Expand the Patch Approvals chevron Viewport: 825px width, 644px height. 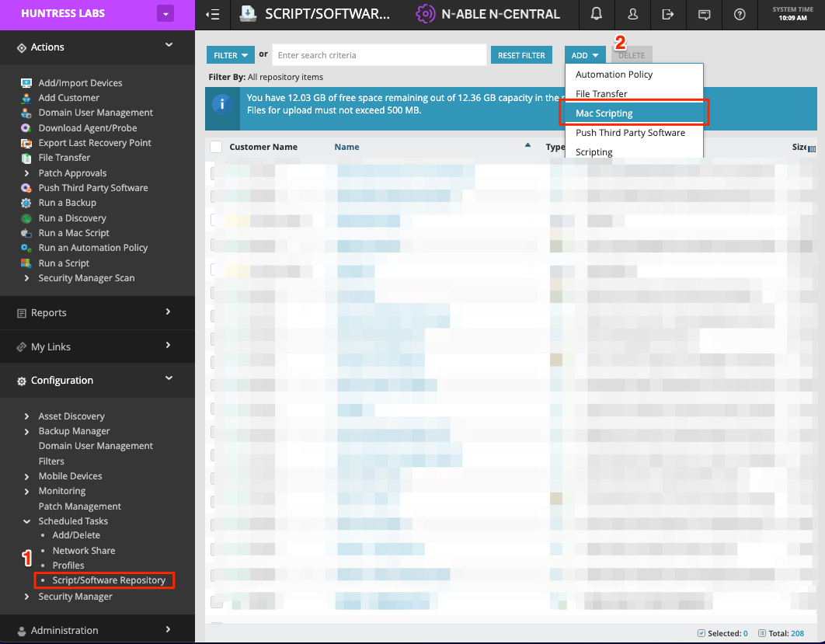pyautogui.click(x=26, y=173)
